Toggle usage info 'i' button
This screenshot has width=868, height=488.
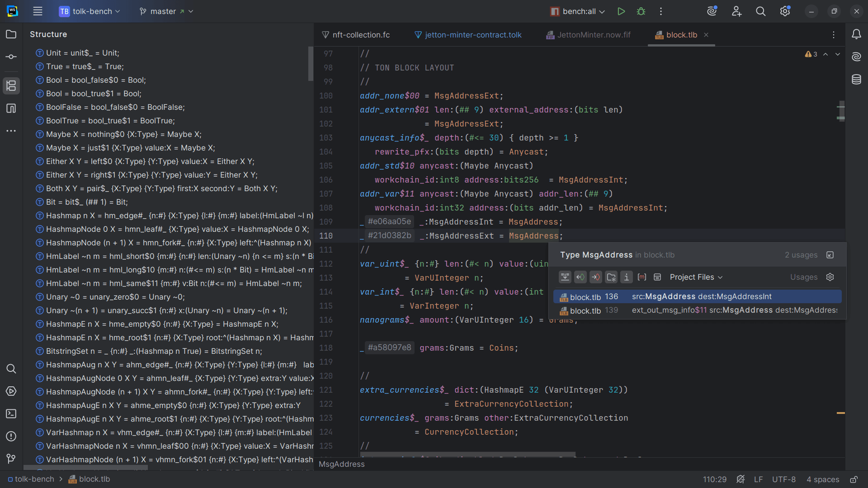tap(627, 277)
